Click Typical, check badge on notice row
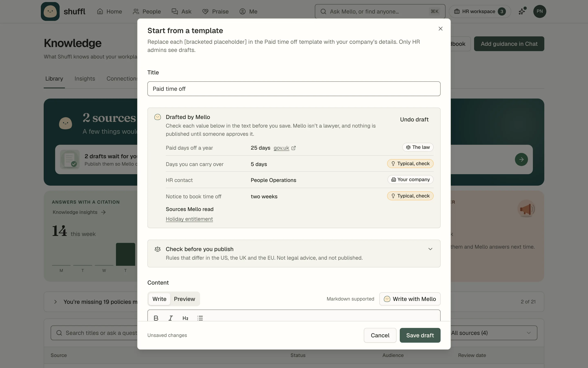Screen dimensions: 588x368 (x=410, y=196)
